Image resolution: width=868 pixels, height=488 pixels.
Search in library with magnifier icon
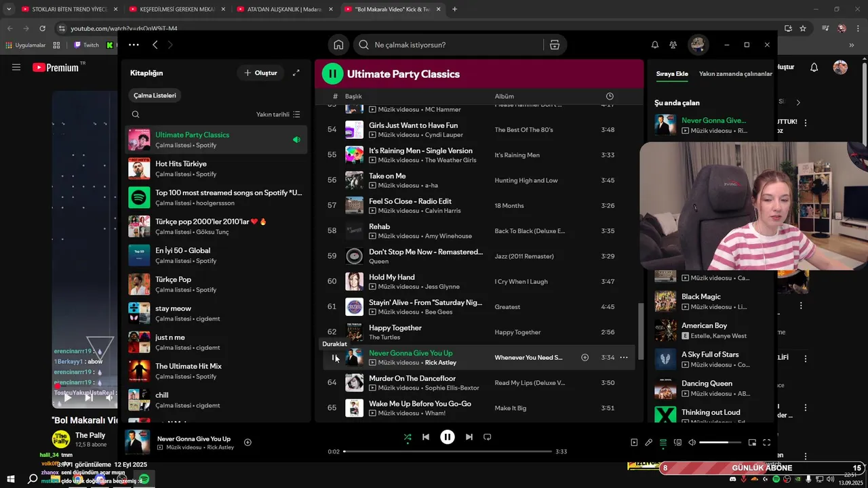[x=136, y=115]
